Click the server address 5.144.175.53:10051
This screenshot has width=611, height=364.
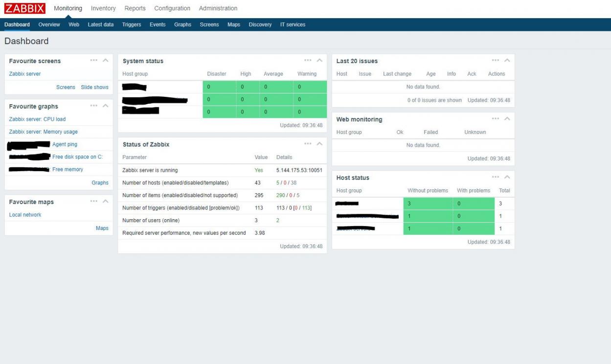299,170
